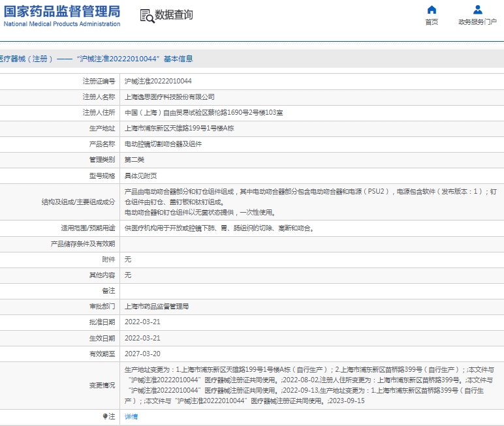Viewport: 504px width, 426px height.
Task: Open the 政务服务门户 person icon
Action: click(478, 10)
